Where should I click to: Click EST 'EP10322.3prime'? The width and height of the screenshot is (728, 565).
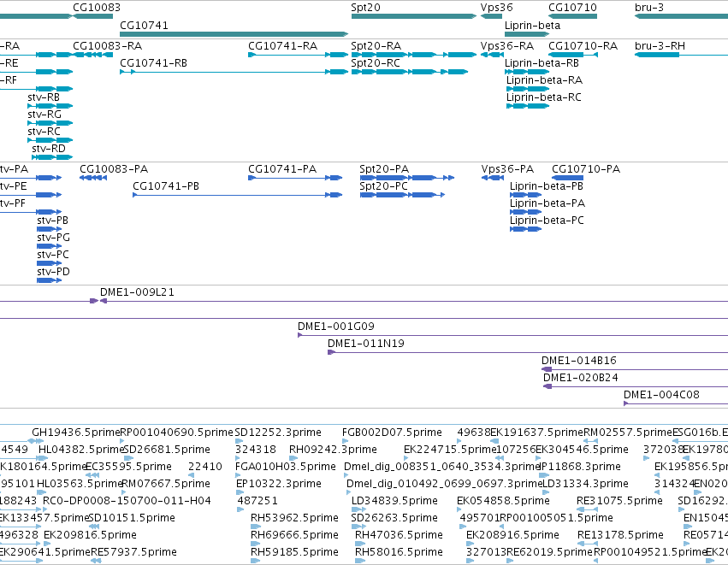[x=279, y=485]
